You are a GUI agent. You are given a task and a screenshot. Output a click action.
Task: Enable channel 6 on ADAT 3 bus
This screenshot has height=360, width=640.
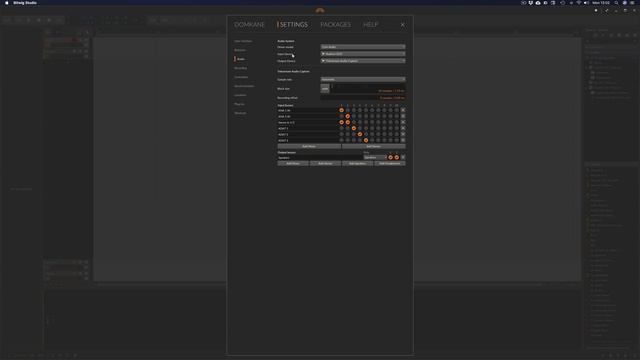coord(372,140)
